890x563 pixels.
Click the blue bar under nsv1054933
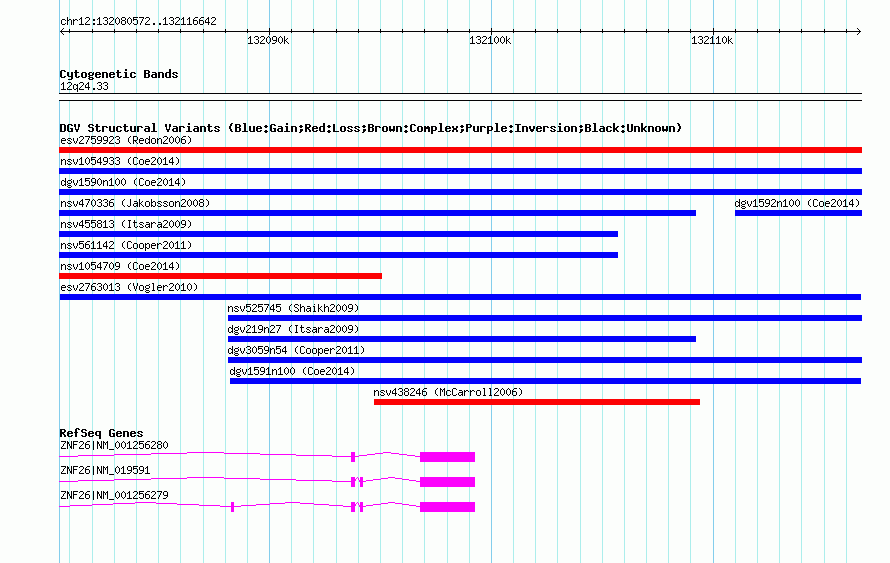[460, 171]
